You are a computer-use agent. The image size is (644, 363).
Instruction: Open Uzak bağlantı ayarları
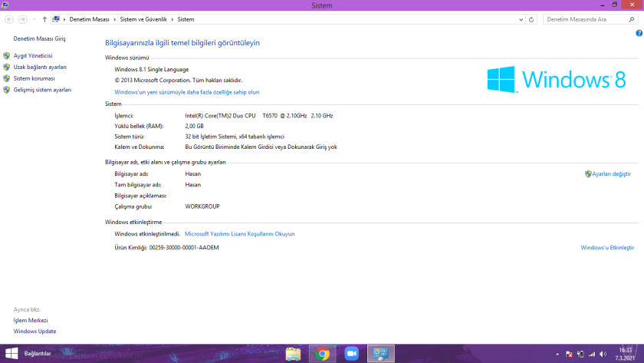pos(39,68)
